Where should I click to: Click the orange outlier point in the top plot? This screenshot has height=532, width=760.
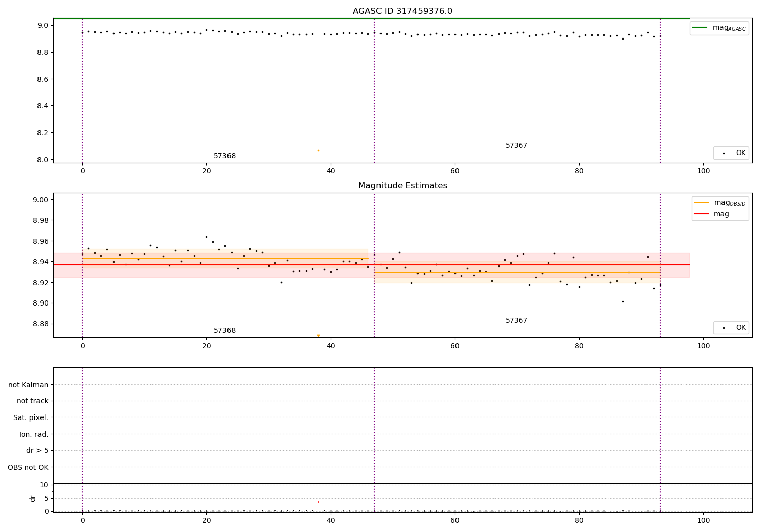pos(318,150)
